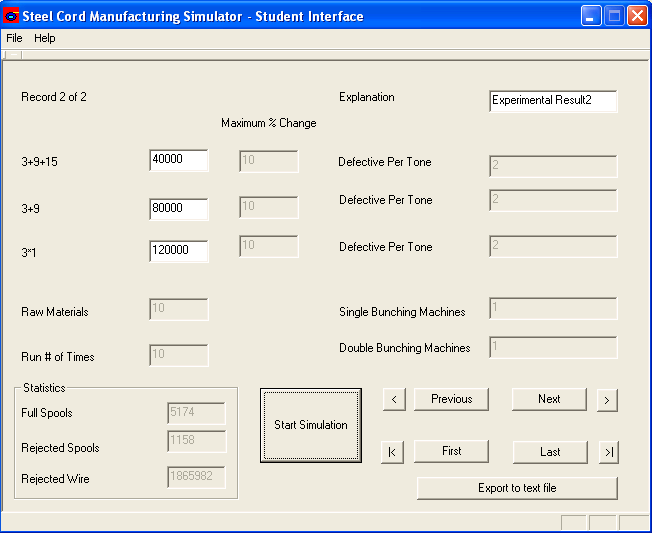
Task: Click the 3*1 quantity field showing 120000
Action: pos(179,251)
